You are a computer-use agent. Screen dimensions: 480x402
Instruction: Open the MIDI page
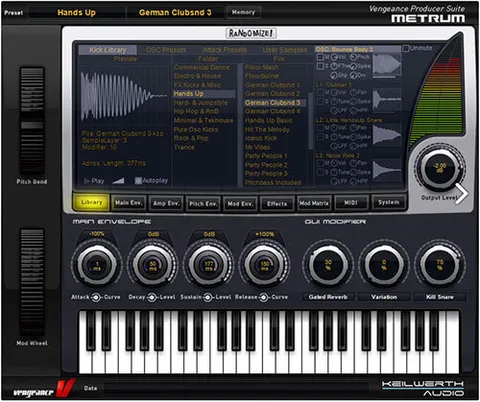(x=351, y=203)
